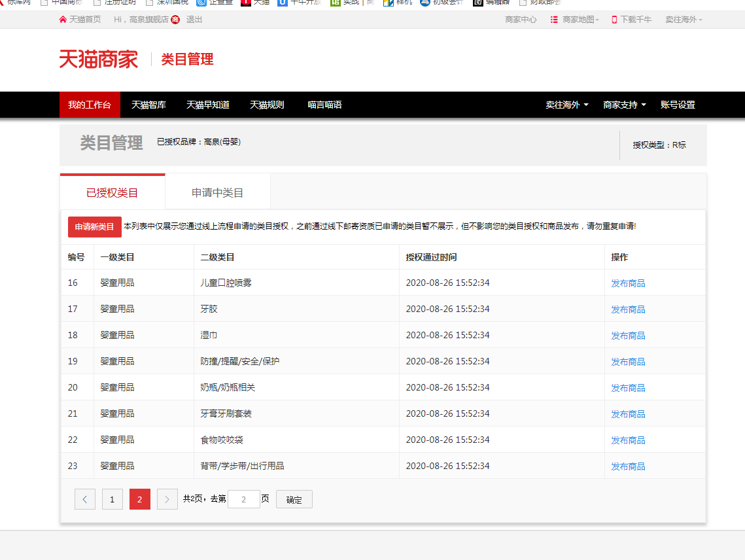
Task: Open 账号设置 in navigation bar
Action: (678, 105)
